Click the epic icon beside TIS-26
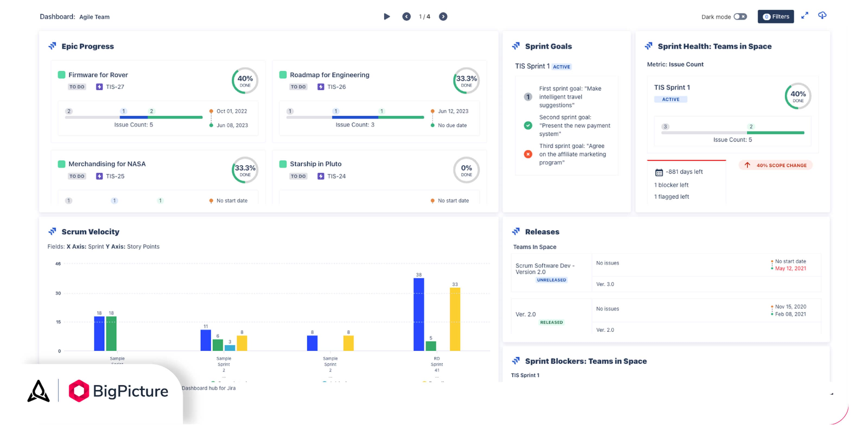The height and width of the screenshot is (431, 868). (321, 87)
